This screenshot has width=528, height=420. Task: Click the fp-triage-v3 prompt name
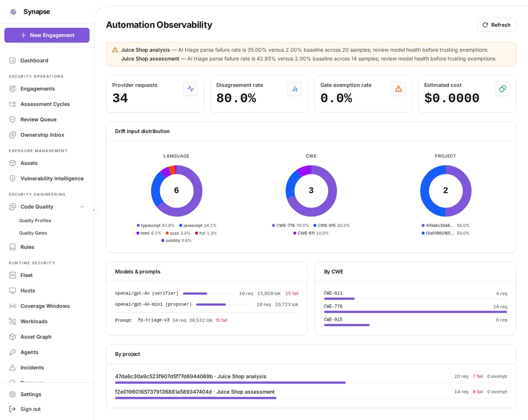[x=154, y=320]
